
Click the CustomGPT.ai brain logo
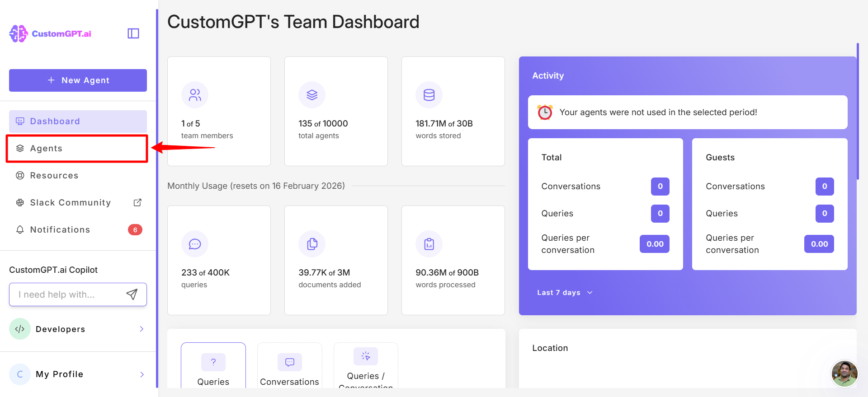click(19, 33)
